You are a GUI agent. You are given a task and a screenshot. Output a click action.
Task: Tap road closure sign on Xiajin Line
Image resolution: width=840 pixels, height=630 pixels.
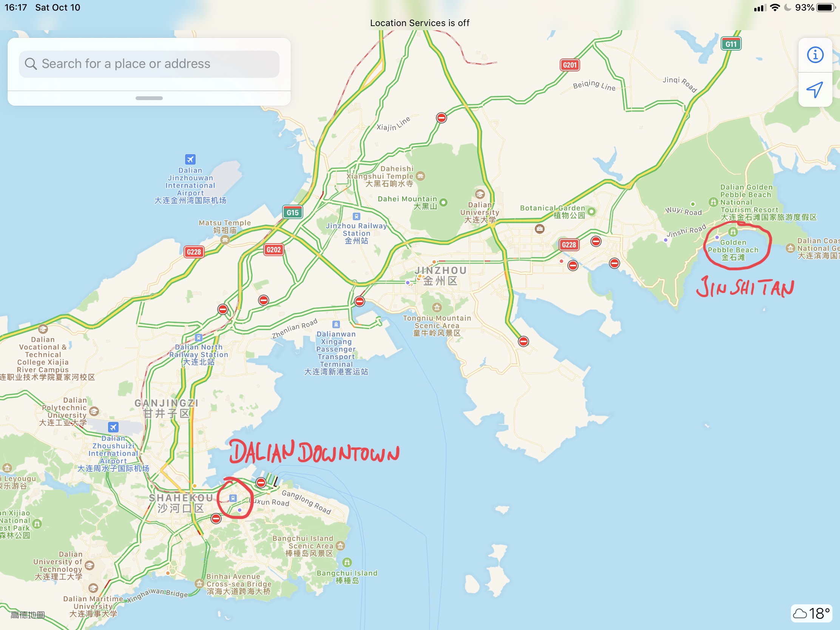[441, 118]
